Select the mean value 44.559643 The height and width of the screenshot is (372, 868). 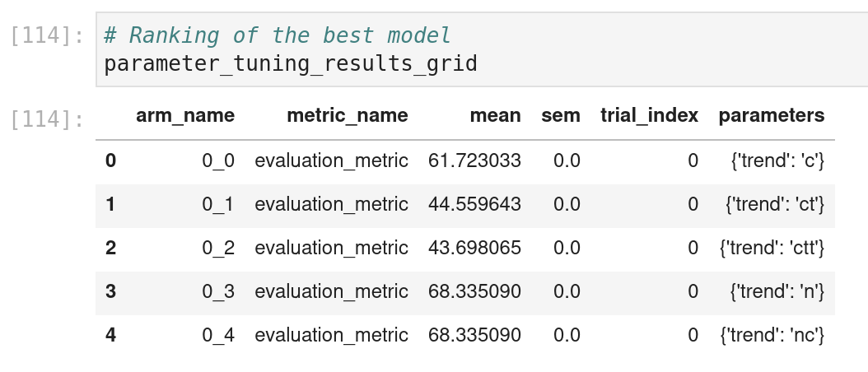click(474, 204)
